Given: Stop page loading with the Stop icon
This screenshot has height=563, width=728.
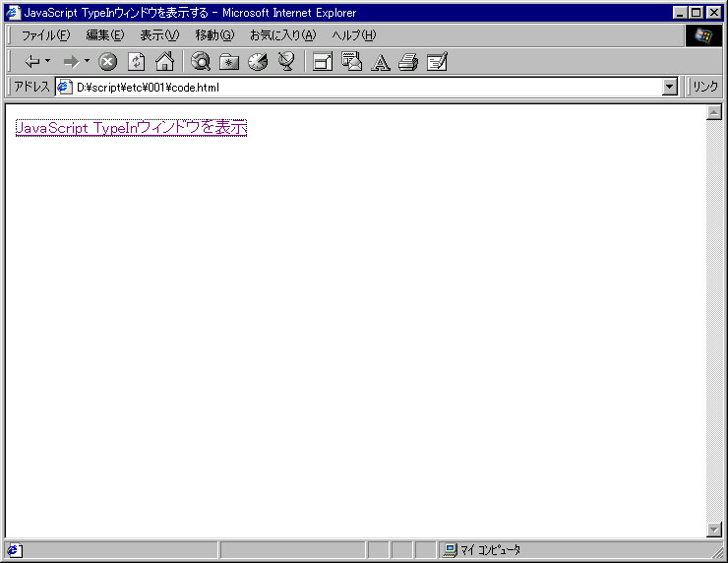Looking at the screenshot, I should (x=107, y=61).
